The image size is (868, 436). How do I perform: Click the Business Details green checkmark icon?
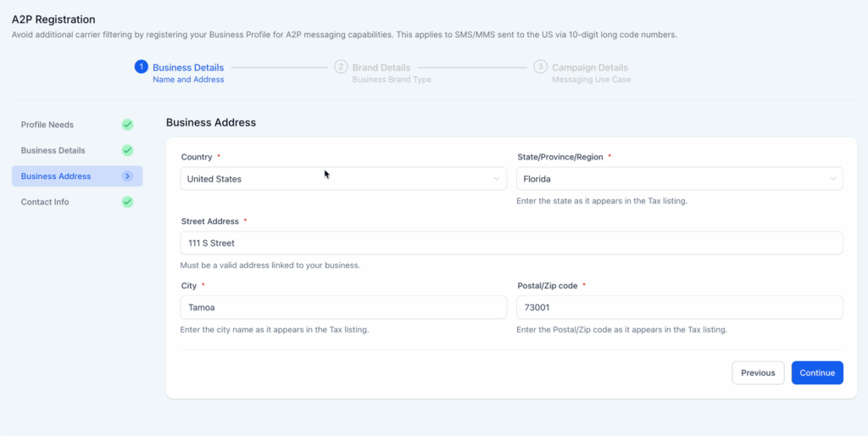[127, 150]
